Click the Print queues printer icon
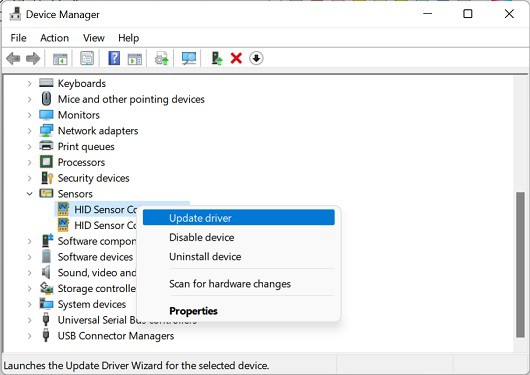This screenshot has height=375, width=530. (x=46, y=146)
